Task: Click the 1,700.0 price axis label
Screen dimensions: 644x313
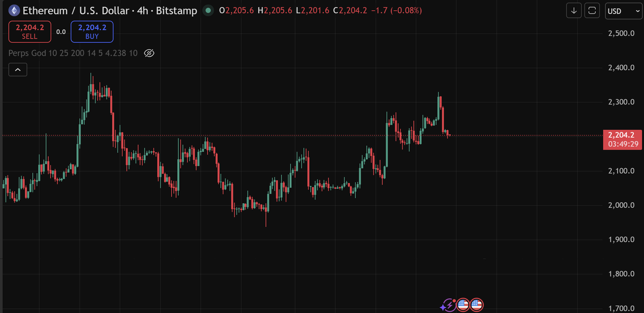Action: click(621, 308)
